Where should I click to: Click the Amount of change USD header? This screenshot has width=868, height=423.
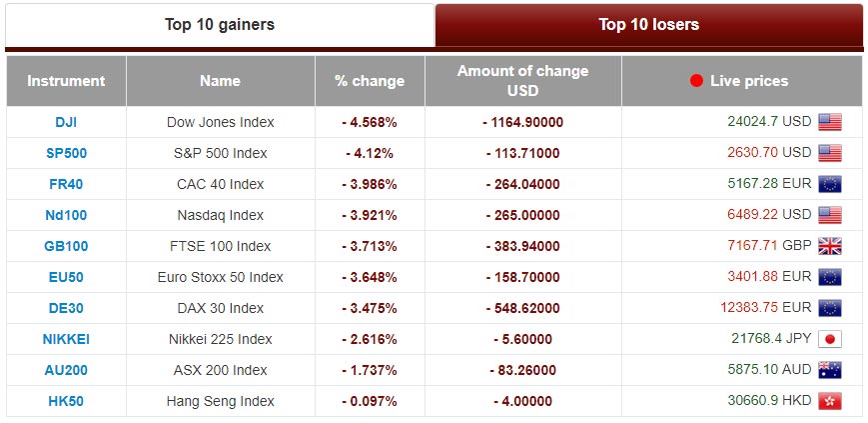(x=522, y=81)
